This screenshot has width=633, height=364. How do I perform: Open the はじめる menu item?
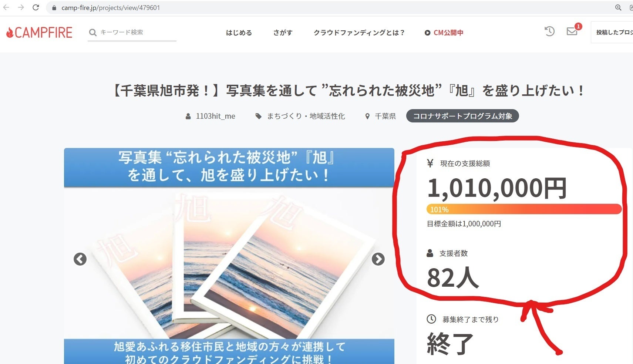pos(239,33)
